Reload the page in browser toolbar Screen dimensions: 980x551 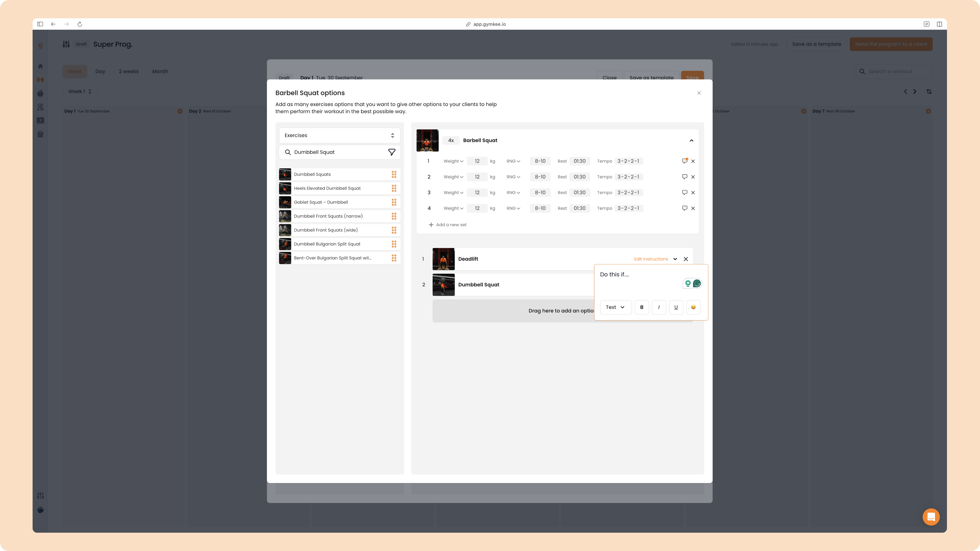(79, 24)
